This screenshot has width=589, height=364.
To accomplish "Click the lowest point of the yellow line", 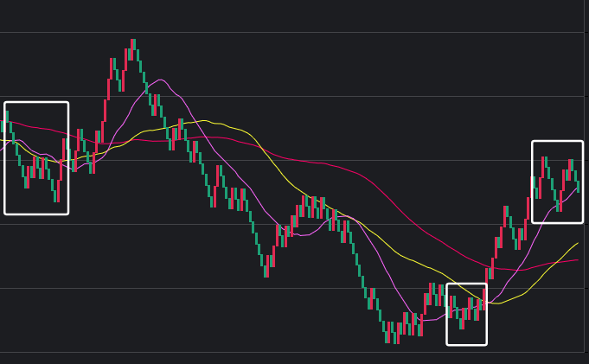I will [499, 303].
